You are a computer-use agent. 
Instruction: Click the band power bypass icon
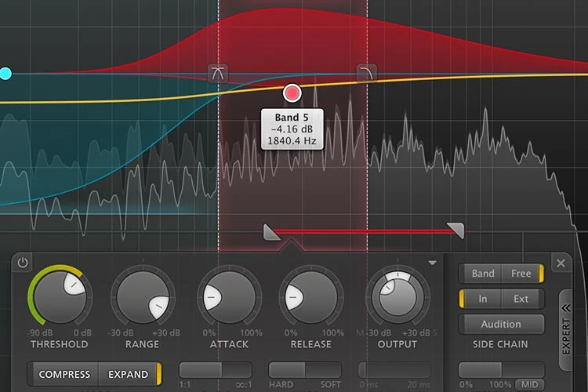pos(23,263)
